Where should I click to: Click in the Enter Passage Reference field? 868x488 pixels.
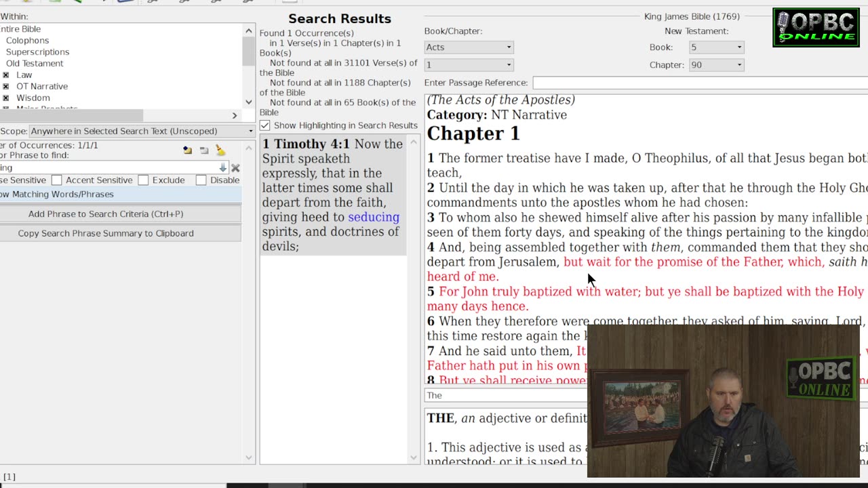coord(700,83)
